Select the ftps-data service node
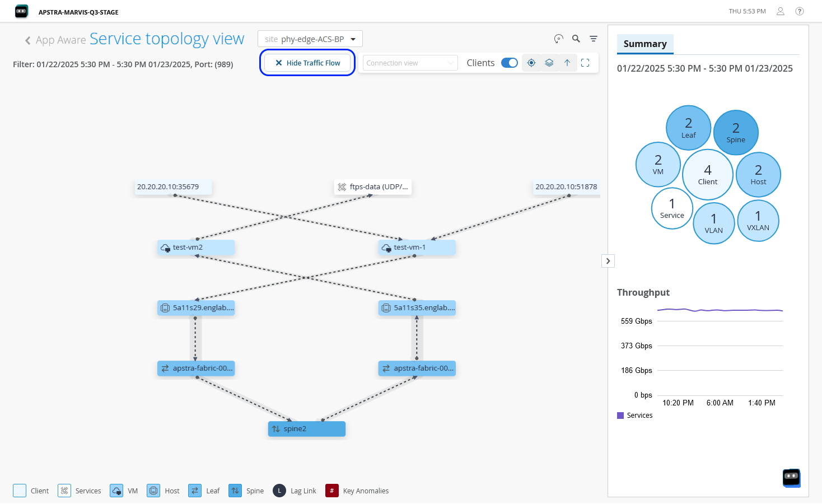This screenshot has width=822, height=504. click(373, 187)
